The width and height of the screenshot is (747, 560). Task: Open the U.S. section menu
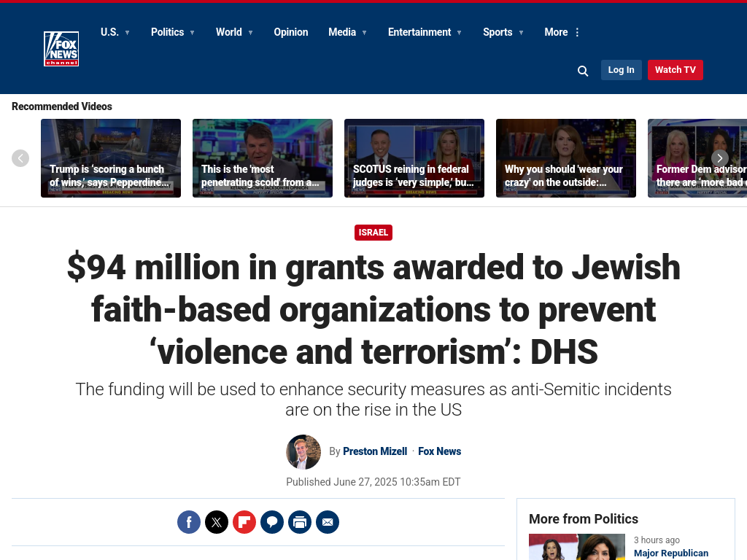pyautogui.click(x=109, y=32)
